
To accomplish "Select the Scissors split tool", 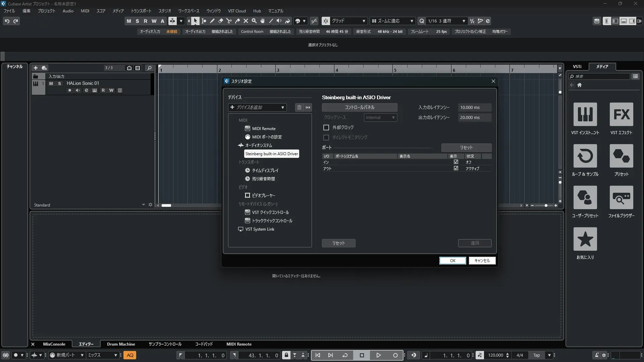I will (229, 21).
